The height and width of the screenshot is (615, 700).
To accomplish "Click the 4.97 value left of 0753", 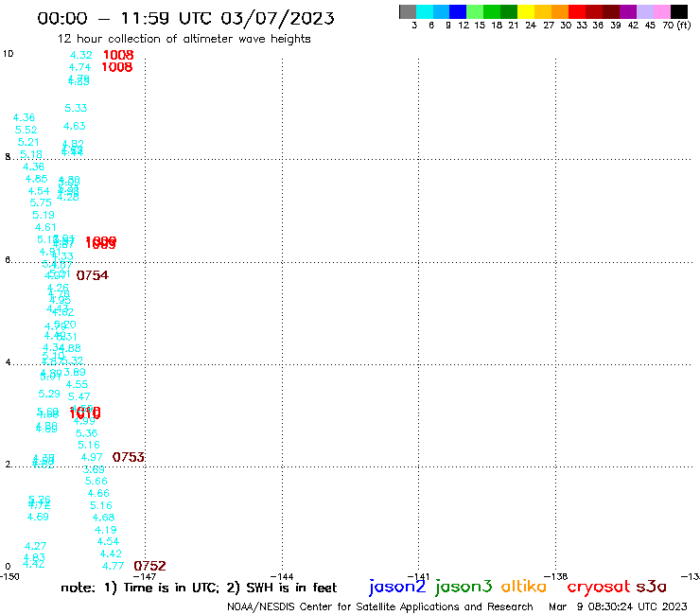I will pyautogui.click(x=92, y=457).
